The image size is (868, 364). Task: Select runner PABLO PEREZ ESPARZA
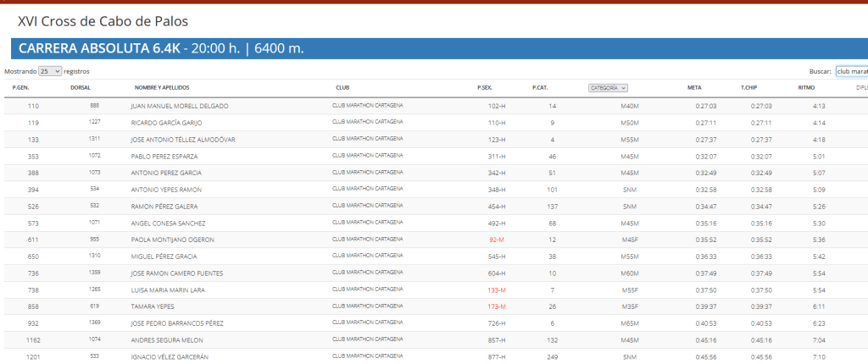(164, 157)
